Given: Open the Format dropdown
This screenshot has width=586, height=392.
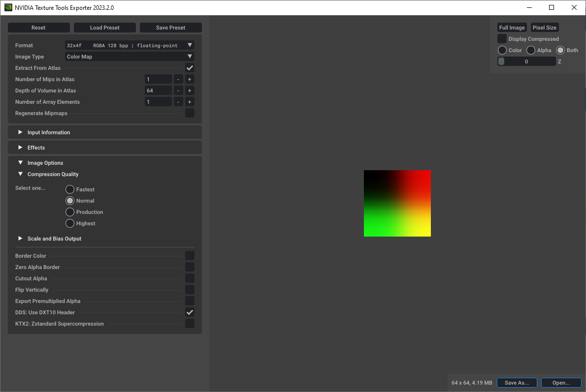Looking at the screenshot, I should click(130, 45).
